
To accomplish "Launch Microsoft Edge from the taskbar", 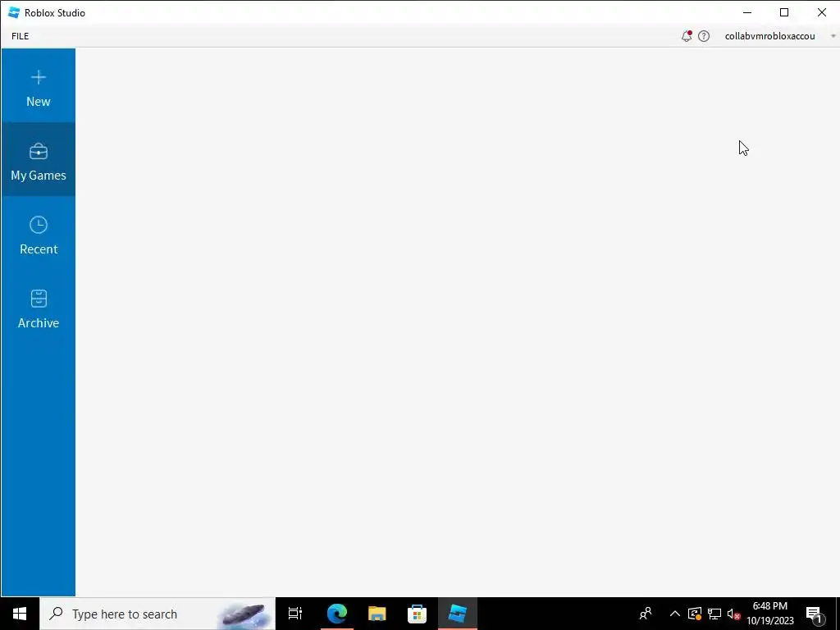I will pos(337,614).
